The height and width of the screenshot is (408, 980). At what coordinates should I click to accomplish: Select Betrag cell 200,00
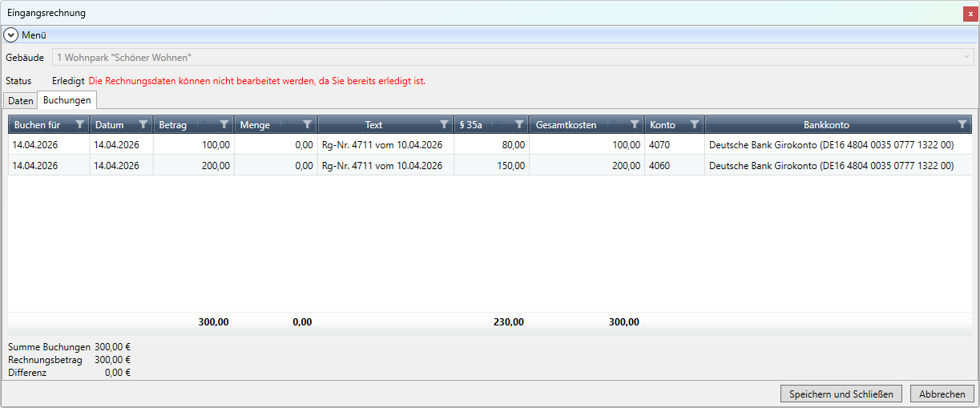click(x=194, y=166)
